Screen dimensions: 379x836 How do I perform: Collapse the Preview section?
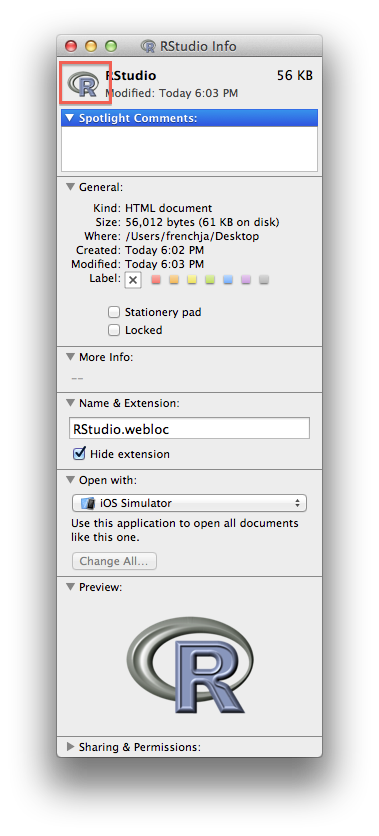tap(70, 587)
